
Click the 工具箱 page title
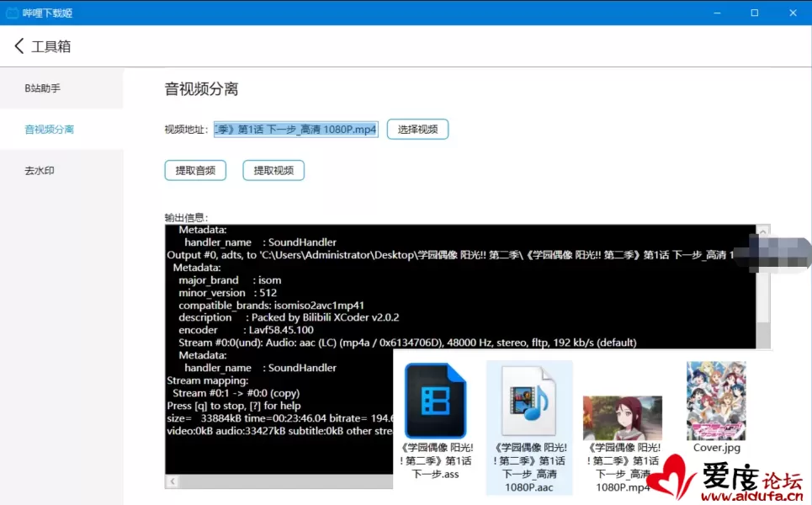click(x=50, y=46)
